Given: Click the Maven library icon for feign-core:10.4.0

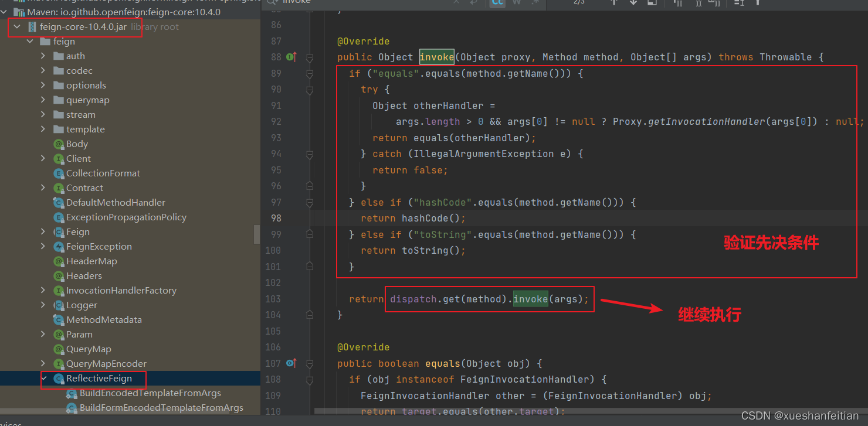Looking at the screenshot, I should 19,12.
